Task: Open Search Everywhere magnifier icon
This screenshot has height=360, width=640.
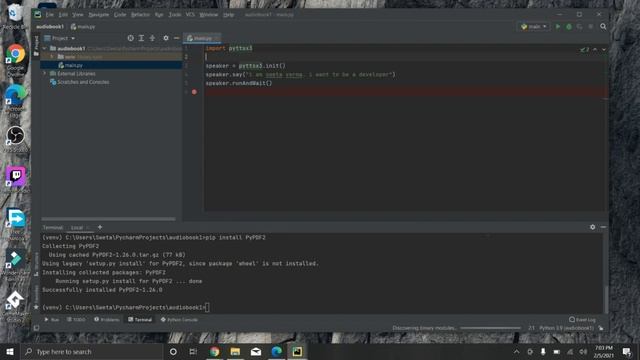Action: (603, 27)
